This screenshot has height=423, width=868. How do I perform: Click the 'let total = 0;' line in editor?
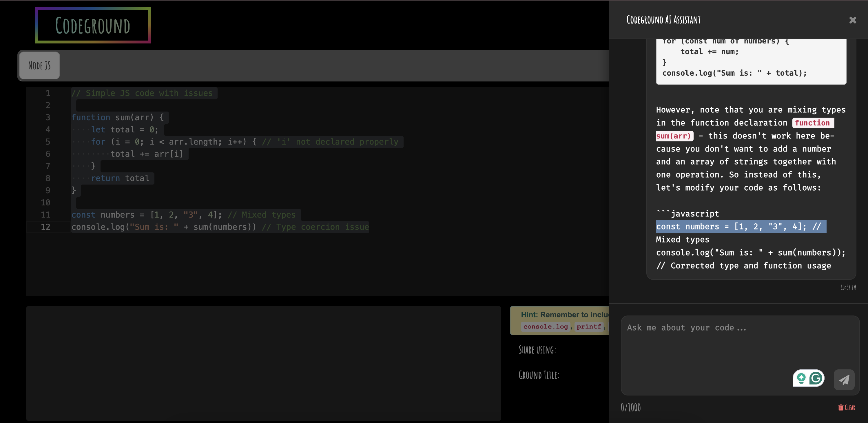[x=125, y=130]
